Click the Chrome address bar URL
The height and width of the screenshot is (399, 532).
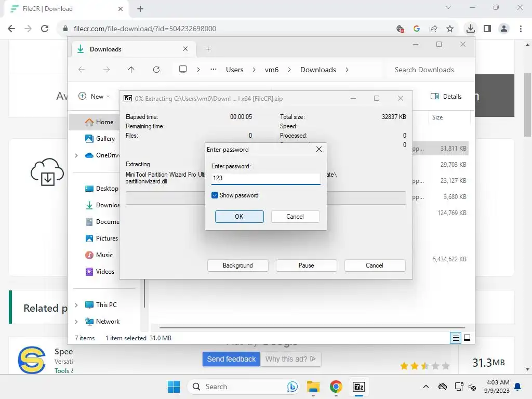145,29
